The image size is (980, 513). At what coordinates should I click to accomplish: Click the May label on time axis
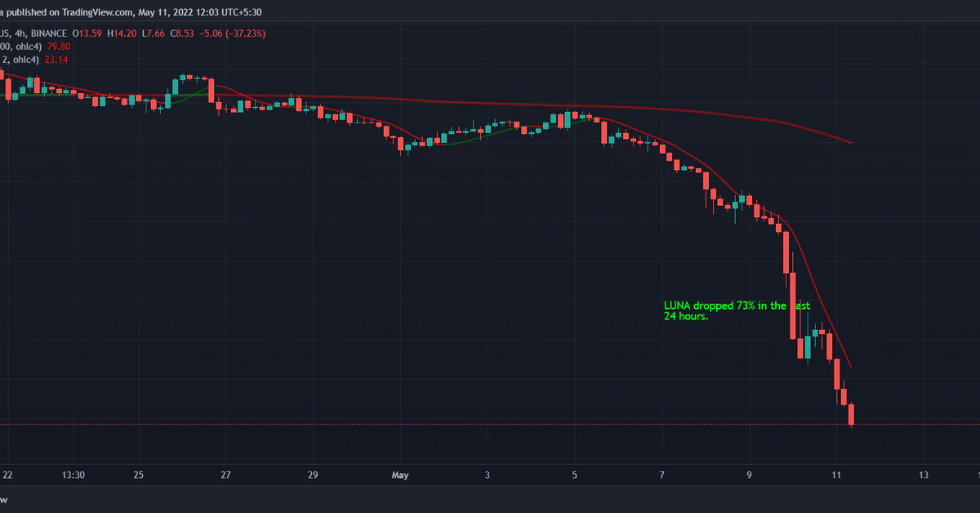(x=399, y=475)
